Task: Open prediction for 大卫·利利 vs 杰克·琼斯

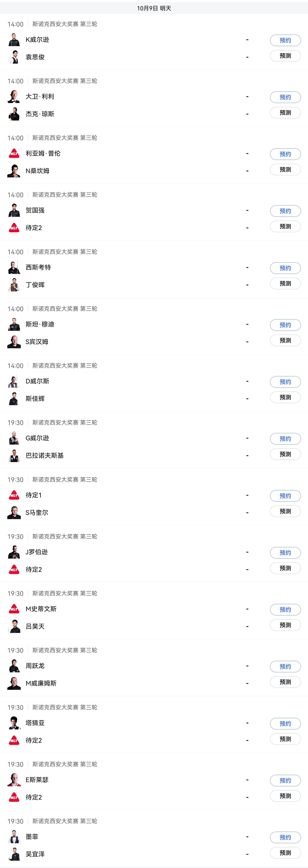Action: [x=285, y=113]
